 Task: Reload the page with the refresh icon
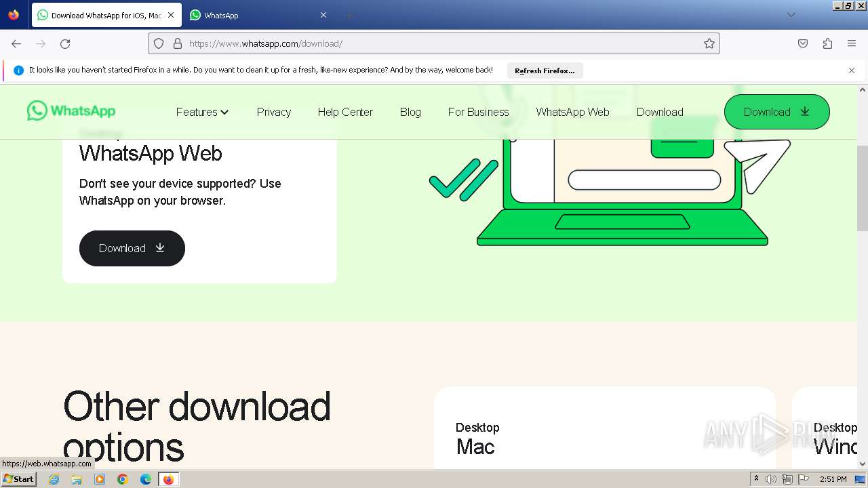65,43
